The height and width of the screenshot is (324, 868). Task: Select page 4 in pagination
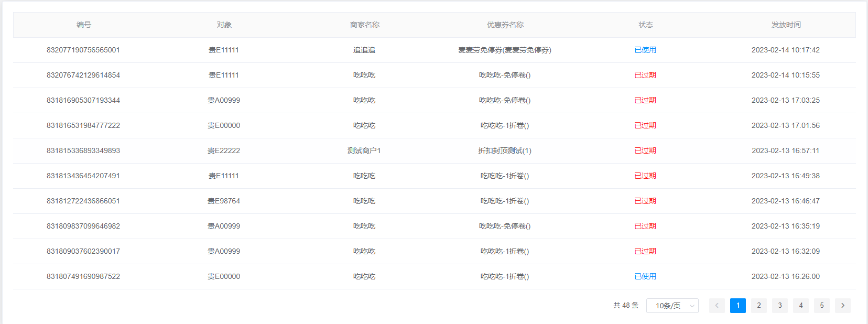[x=800, y=306]
